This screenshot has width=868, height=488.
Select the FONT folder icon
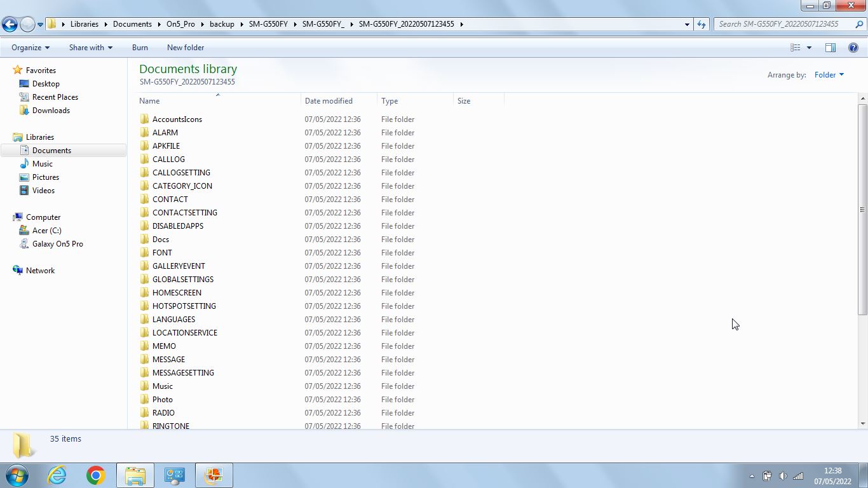click(144, 253)
